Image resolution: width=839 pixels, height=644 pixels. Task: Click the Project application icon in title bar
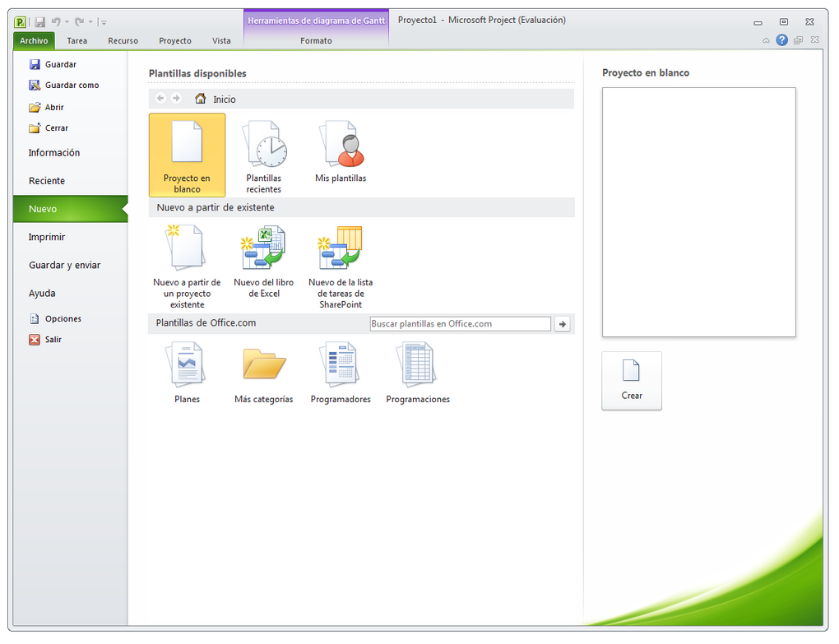point(20,22)
